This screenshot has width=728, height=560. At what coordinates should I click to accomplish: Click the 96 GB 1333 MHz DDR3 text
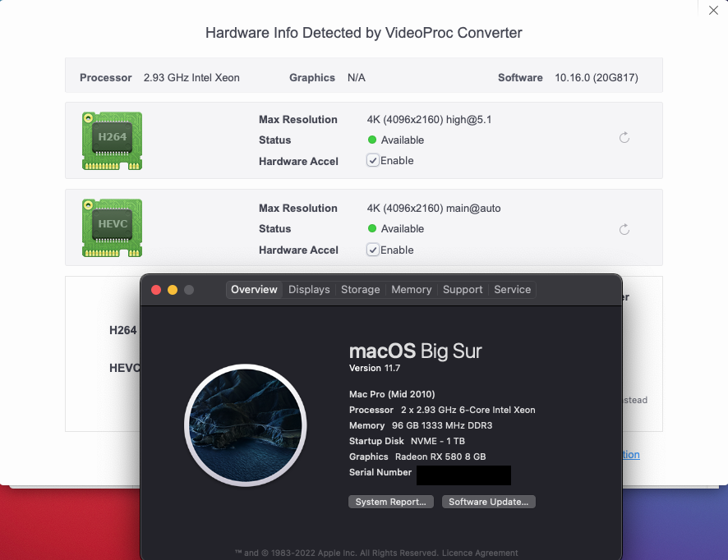point(442,425)
